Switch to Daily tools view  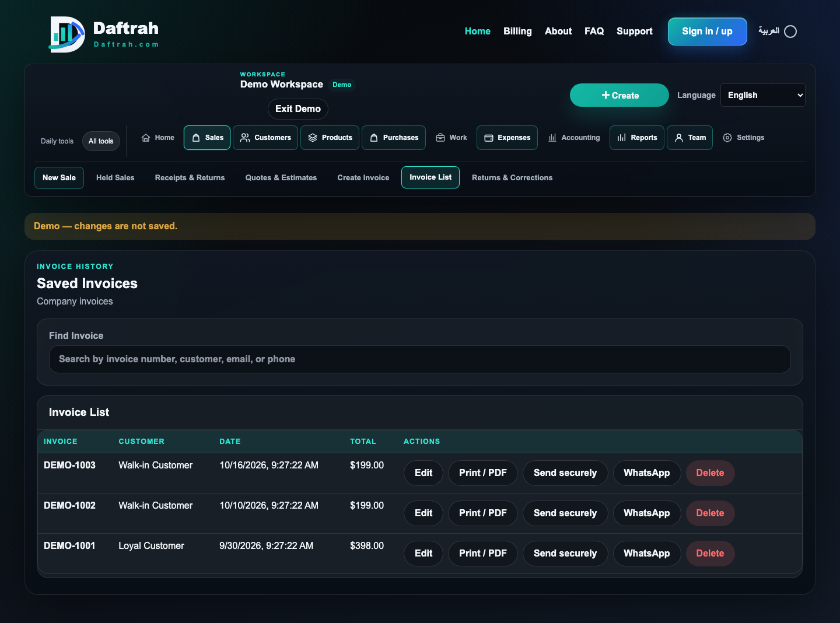point(57,141)
